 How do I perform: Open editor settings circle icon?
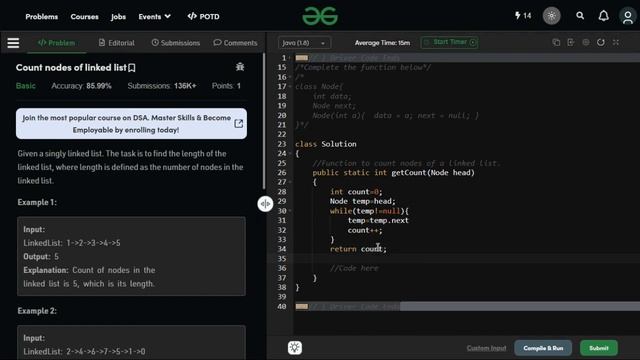coord(586,42)
